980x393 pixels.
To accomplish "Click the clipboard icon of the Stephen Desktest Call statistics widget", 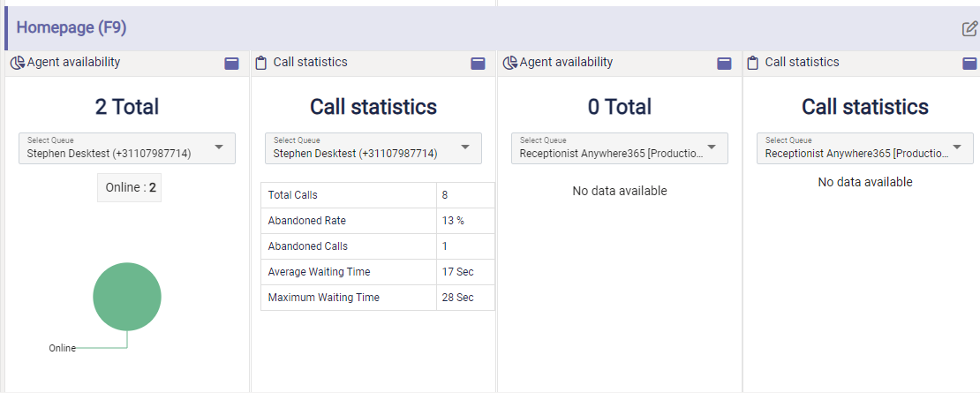I will 260,63.
